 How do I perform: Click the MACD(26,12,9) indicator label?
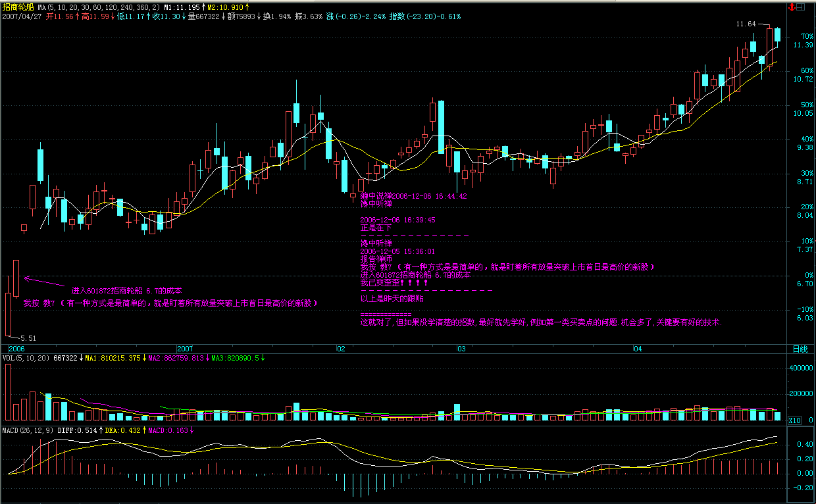click(x=27, y=430)
